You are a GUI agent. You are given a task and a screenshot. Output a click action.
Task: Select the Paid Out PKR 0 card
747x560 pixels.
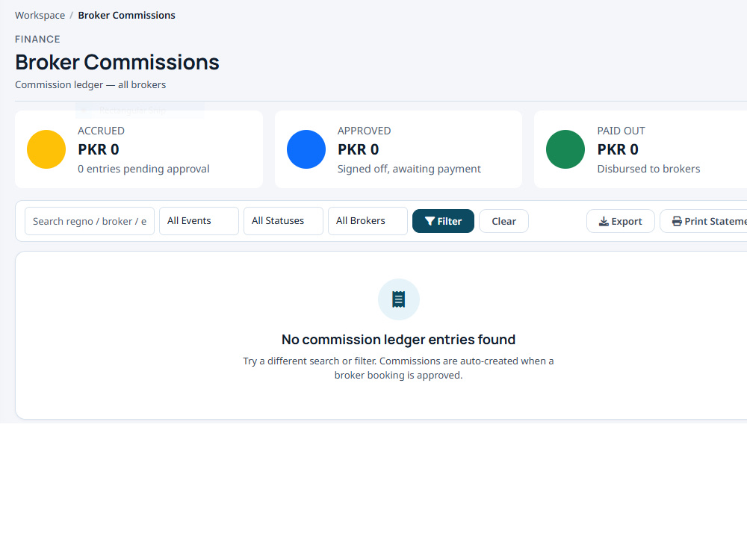[x=640, y=149]
